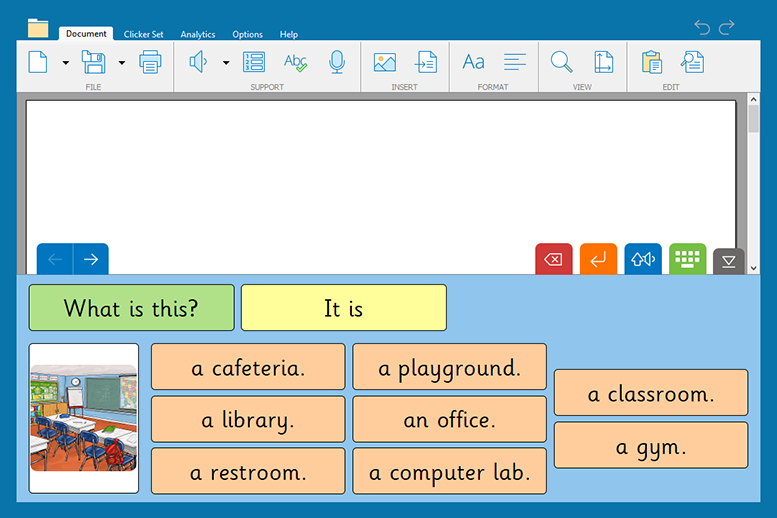Expand the save dropdown arrow

click(122, 63)
